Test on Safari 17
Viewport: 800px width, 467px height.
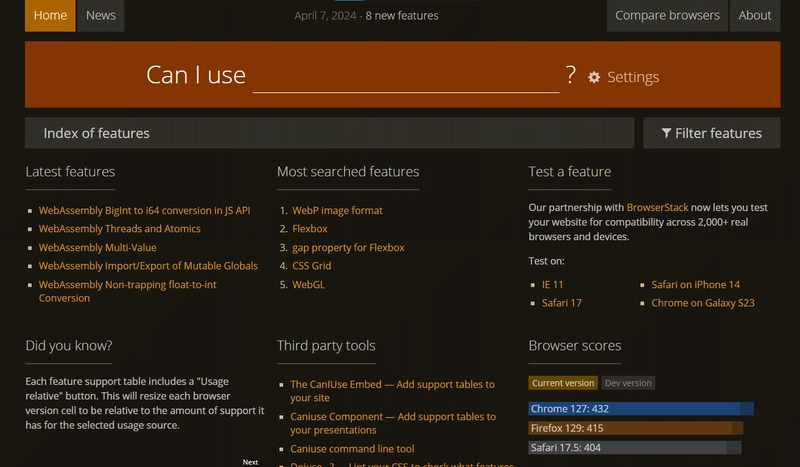562,303
